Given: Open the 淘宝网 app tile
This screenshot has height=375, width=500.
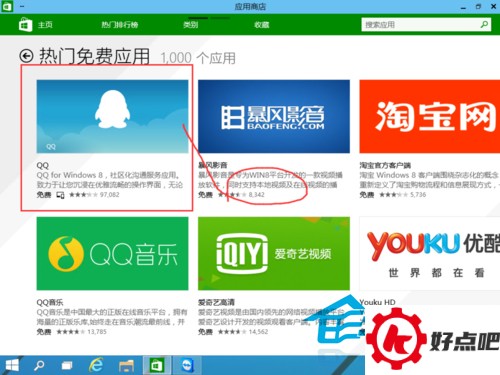Looking at the screenshot, I should tap(430, 116).
